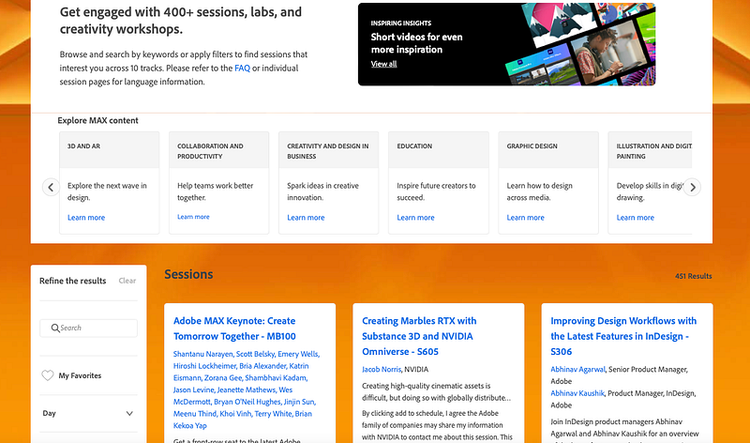Click the Explore MAX content heading
The height and width of the screenshot is (443, 750).
[98, 121]
